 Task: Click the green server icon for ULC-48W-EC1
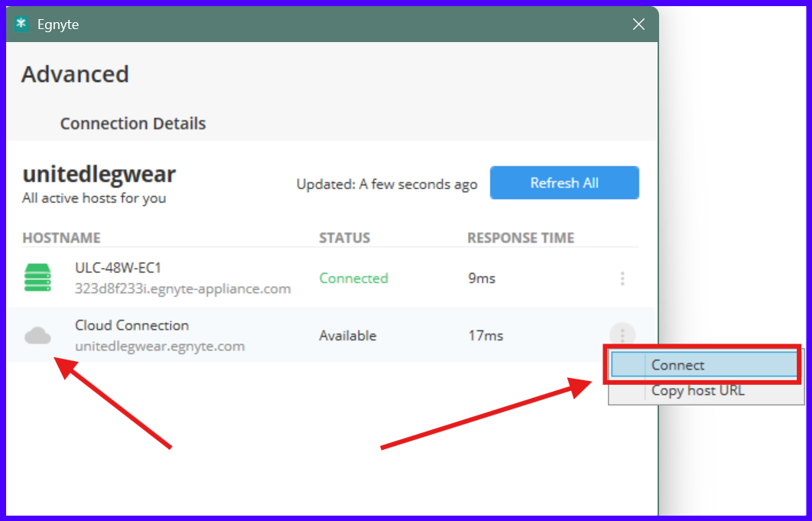coord(37,278)
